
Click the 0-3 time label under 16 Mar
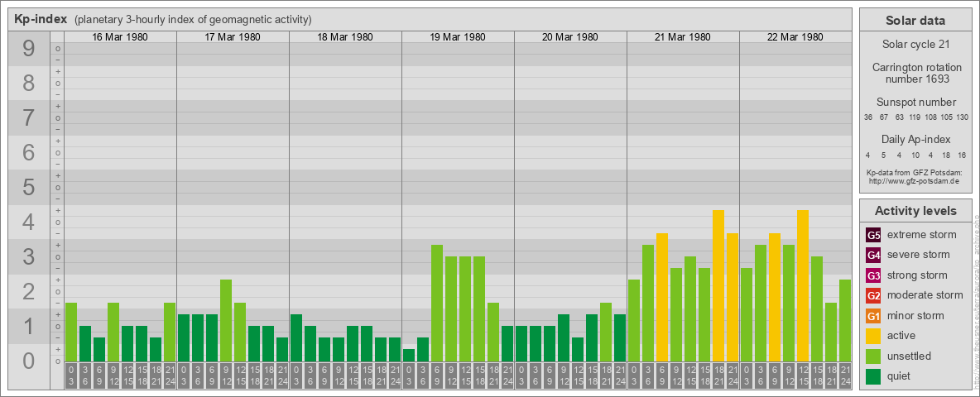coord(71,375)
